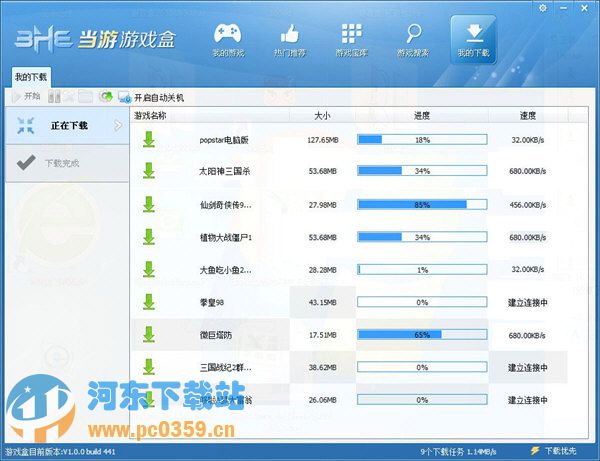Click download arrow for 太阳神三国杀
The width and height of the screenshot is (600, 461).
(x=149, y=171)
